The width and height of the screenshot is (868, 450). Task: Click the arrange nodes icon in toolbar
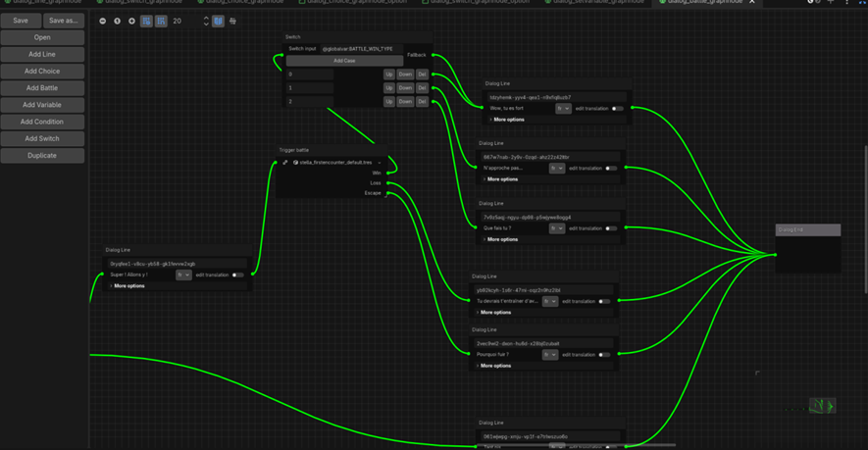coord(232,21)
